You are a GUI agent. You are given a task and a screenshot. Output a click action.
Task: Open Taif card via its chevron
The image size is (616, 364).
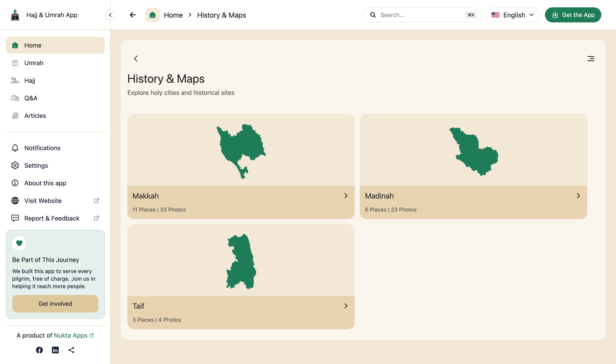(346, 306)
